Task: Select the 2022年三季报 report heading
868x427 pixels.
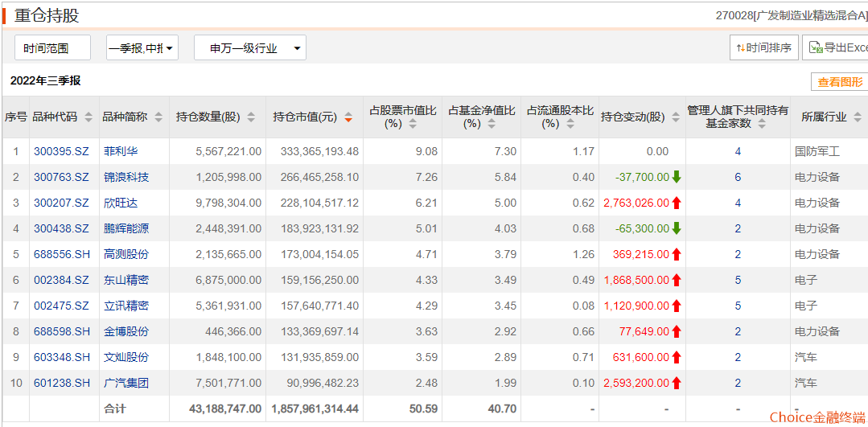Action: pos(45,80)
